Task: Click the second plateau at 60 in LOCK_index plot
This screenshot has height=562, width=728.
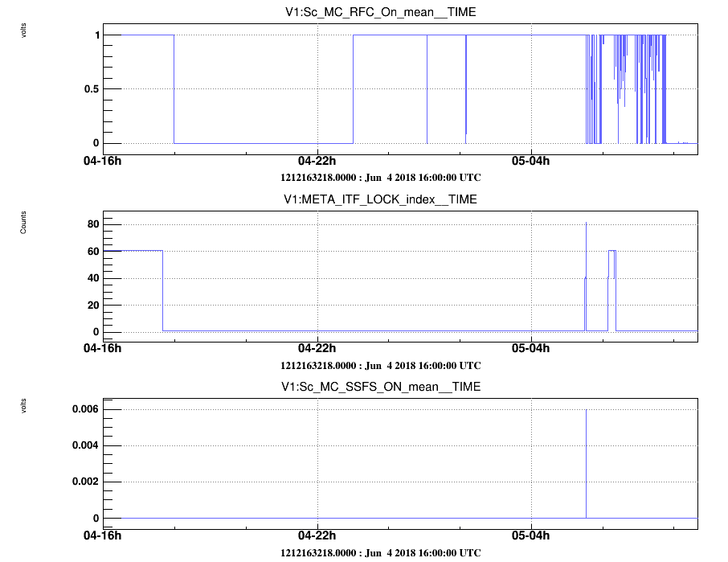Action: pyautogui.click(x=612, y=251)
